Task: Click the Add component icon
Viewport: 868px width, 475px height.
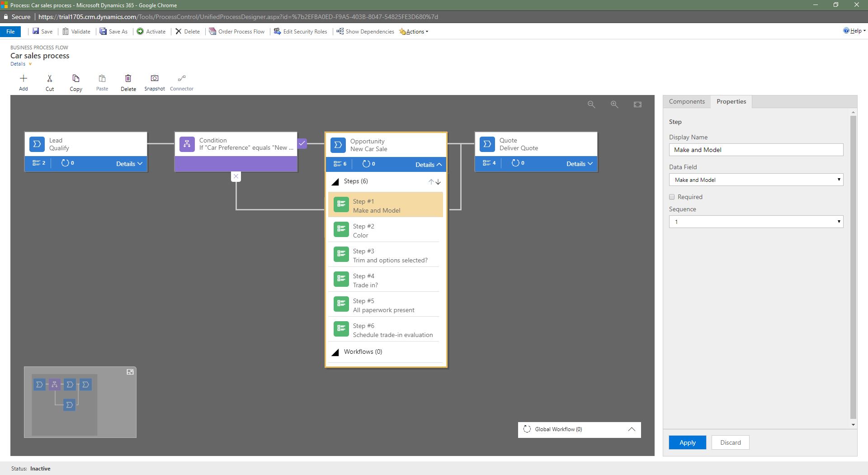Action: [24, 79]
